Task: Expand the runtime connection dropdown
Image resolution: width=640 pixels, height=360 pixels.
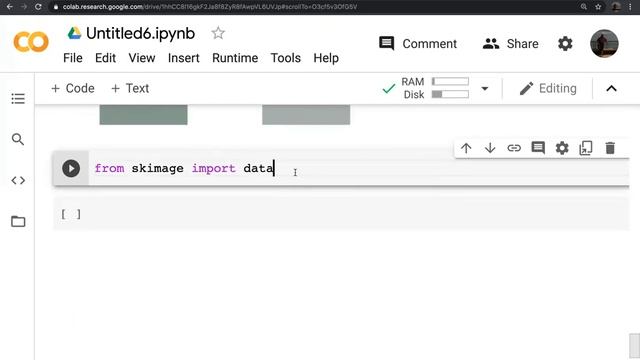Action: (x=484, y=88)
